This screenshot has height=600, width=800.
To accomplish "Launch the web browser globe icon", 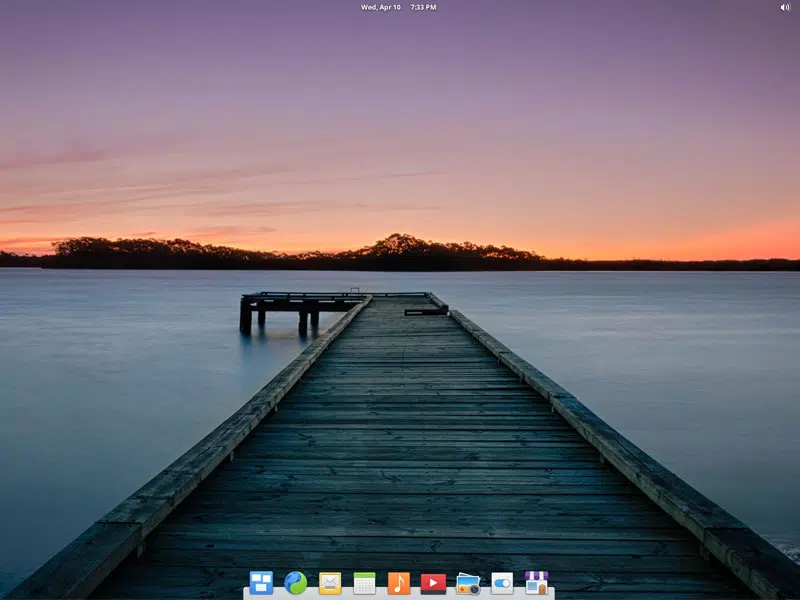I will tap(295, 583).
